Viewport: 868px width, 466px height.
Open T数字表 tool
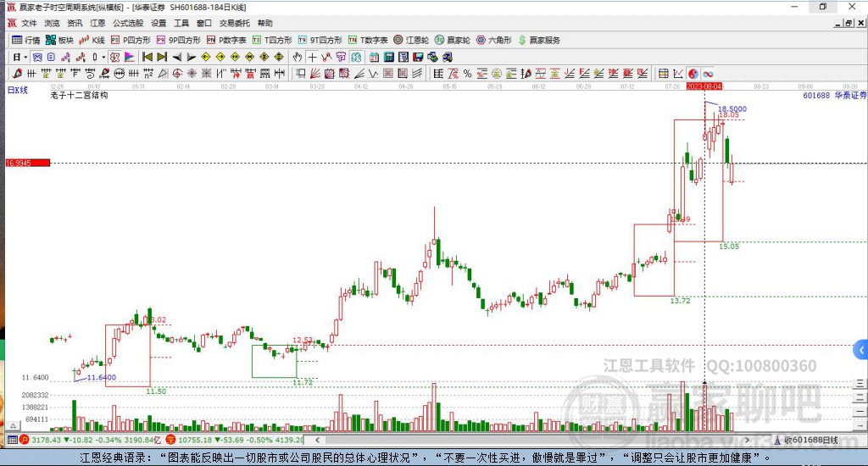[x=368, y=40]
